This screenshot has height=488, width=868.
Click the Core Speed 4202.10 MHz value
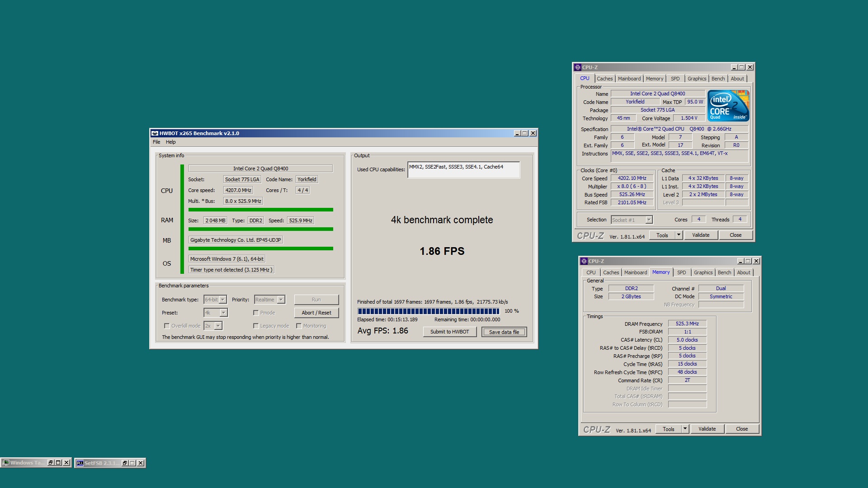[x=632, y=178]
